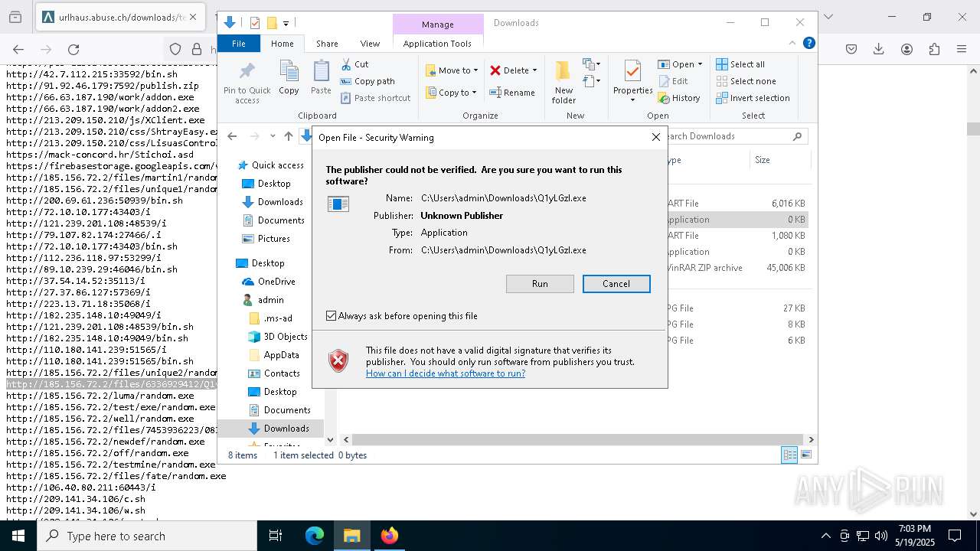Open the Delete dropdown arrow
Viewport: 980px width, 551px height.
tap(534, 70)
